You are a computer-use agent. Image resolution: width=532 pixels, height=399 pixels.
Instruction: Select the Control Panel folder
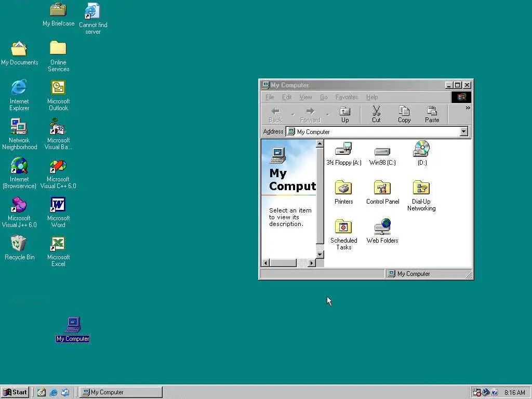(382, 192)
